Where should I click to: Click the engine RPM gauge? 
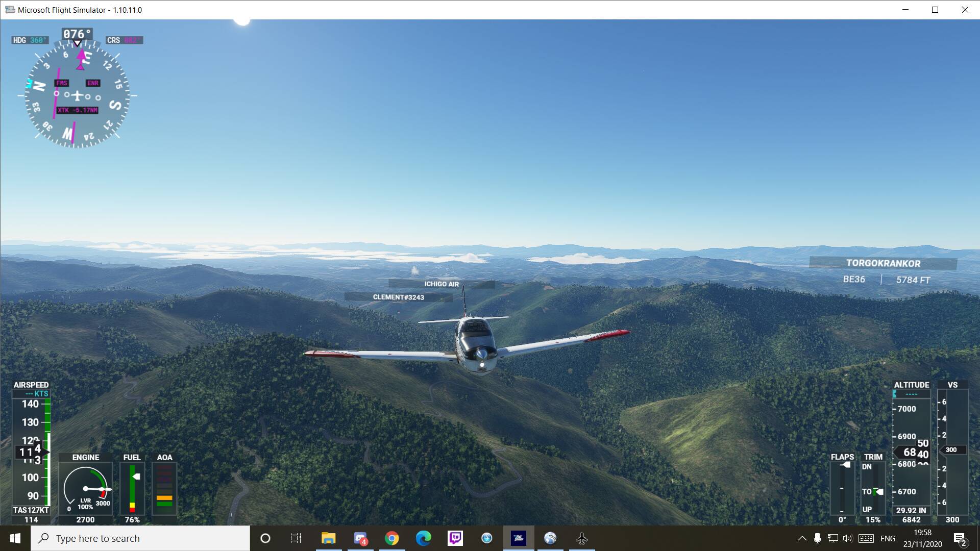[86, 488]
